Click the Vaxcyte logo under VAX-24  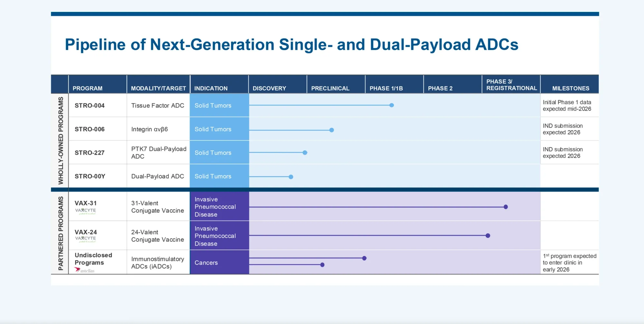coord(85,239)
